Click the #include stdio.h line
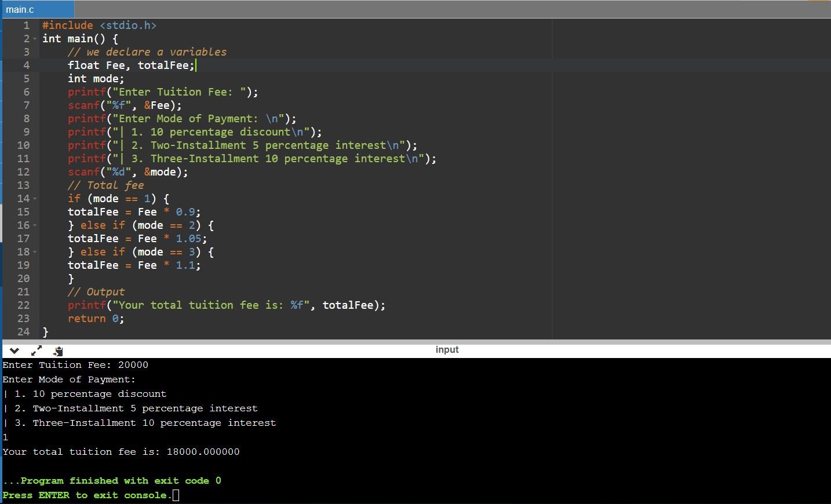Screen dimensions: 831x504 pos(99,25)
